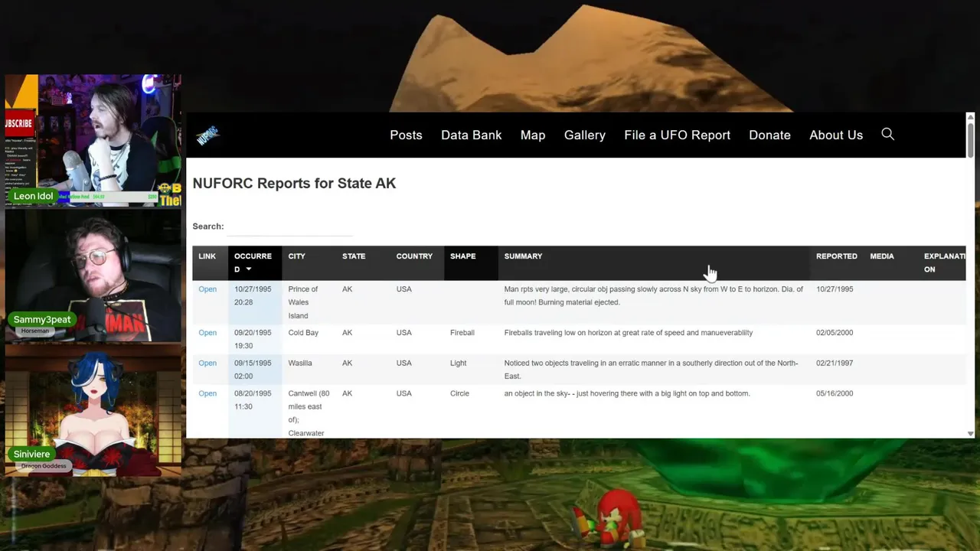Open the Cantwell report link
The image size is (980, 551).
pyautogui.click(x=207, y=393)
